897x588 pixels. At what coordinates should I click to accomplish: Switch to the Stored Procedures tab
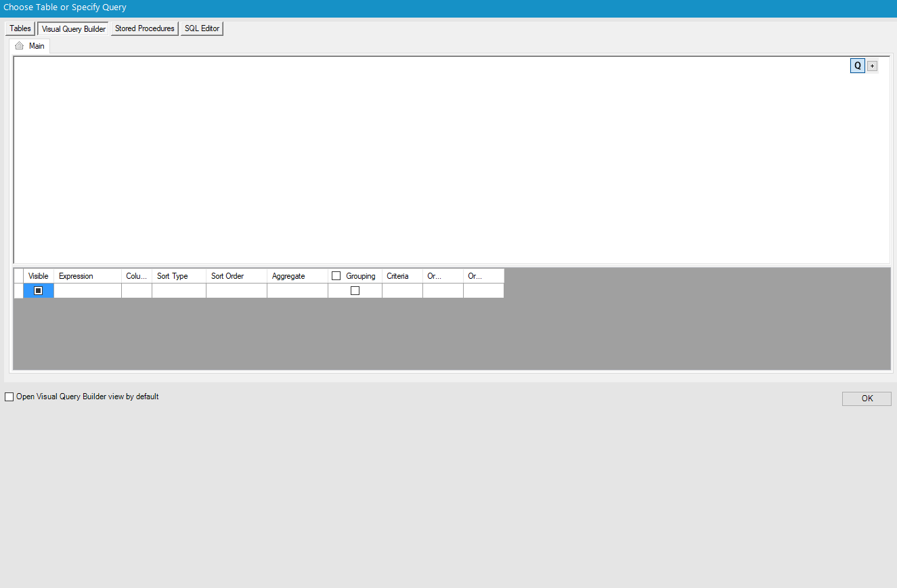[x=144, y=28]
